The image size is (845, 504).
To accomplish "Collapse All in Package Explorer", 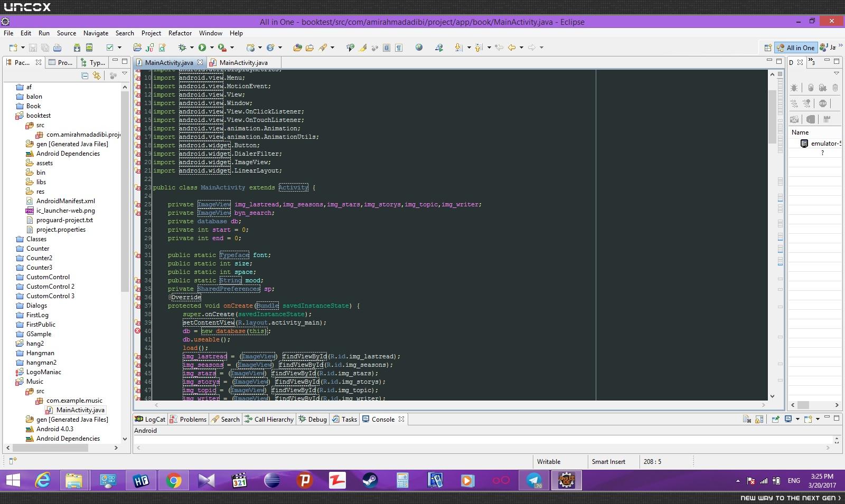I will [84, 75].
